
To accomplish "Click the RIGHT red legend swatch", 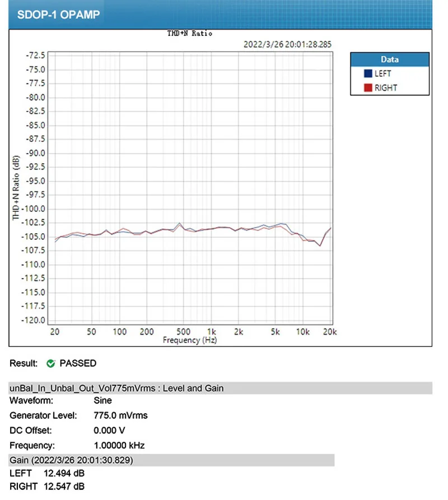I will [x=368, y=87].
